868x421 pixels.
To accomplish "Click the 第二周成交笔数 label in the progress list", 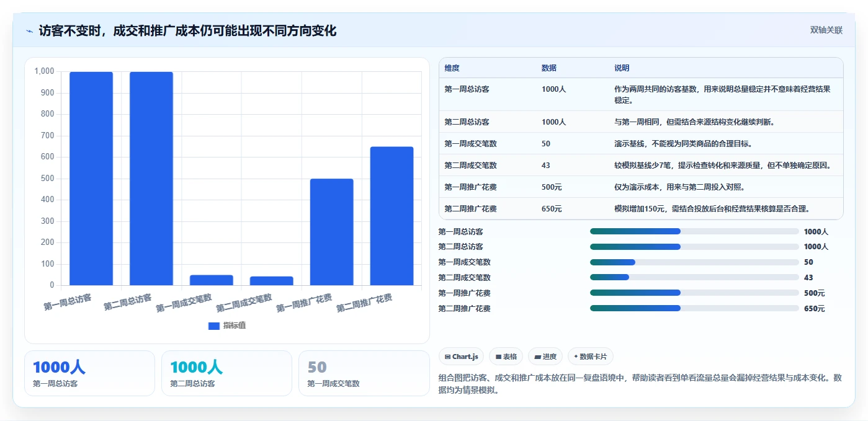I will [464, 278].
